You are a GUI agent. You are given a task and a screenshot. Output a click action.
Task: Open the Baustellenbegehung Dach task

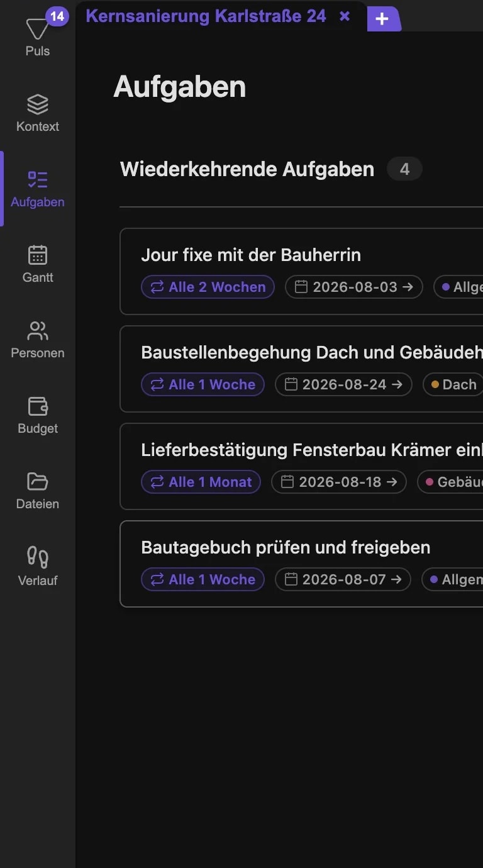[x=312, y=352]
